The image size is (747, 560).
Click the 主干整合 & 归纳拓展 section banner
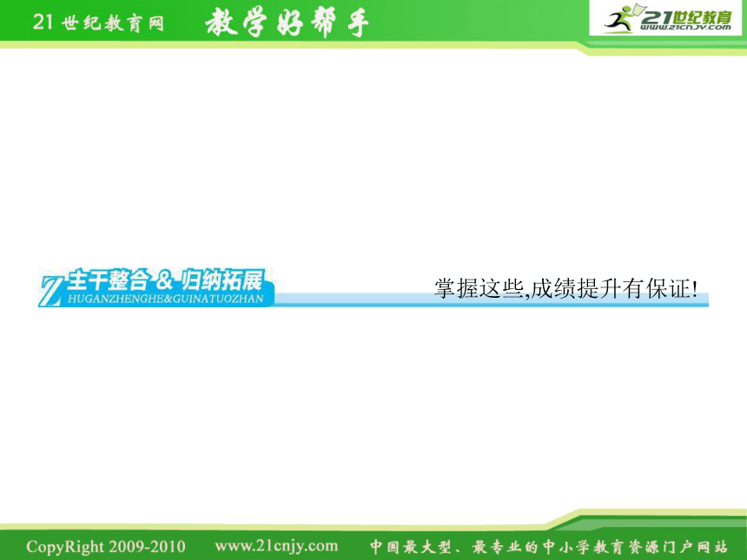pos(156,287)
